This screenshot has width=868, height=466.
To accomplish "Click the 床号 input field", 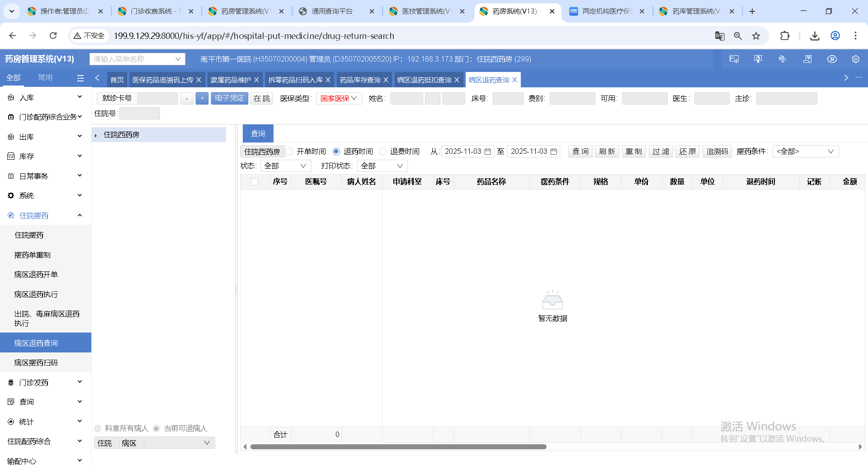I will [x=508, y=98].
